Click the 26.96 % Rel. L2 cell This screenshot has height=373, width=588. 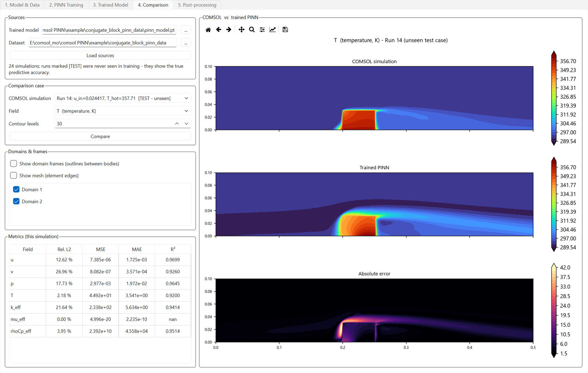coord(64,272)
